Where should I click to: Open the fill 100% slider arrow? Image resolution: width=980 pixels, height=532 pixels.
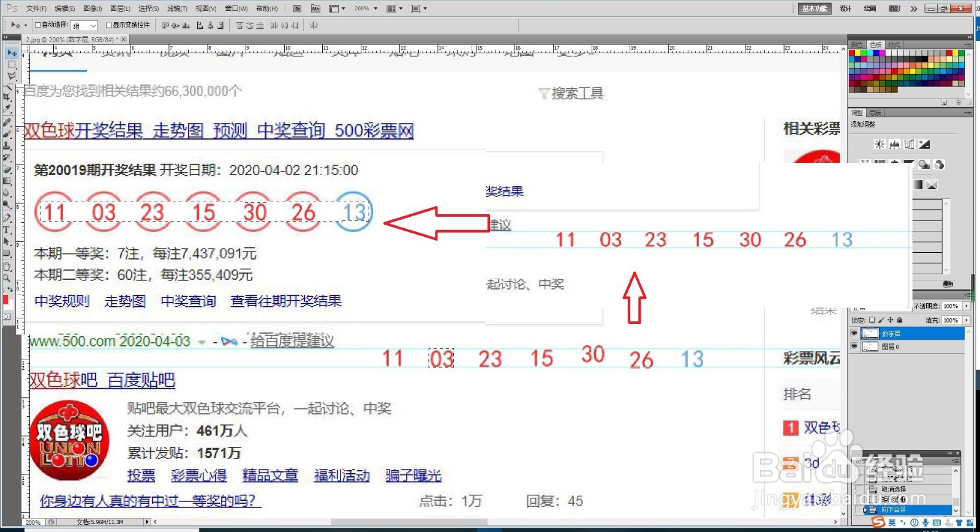tap(967, 320)
